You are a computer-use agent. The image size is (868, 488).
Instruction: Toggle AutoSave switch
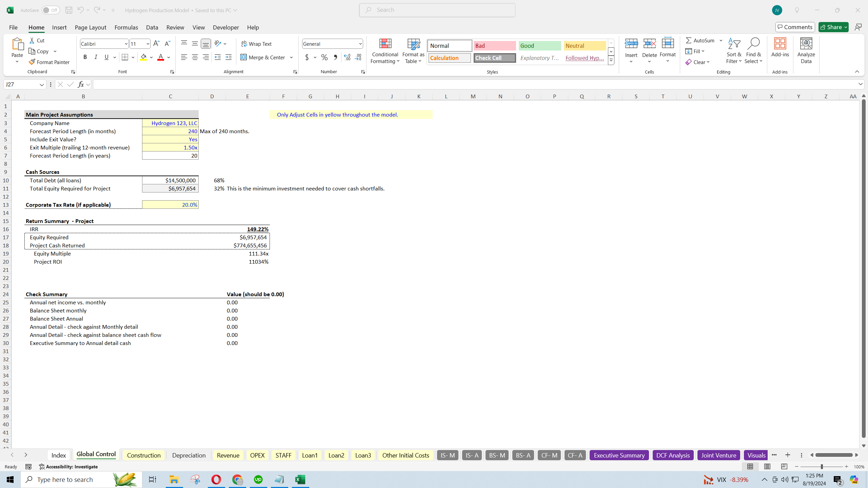pos(51,10)
